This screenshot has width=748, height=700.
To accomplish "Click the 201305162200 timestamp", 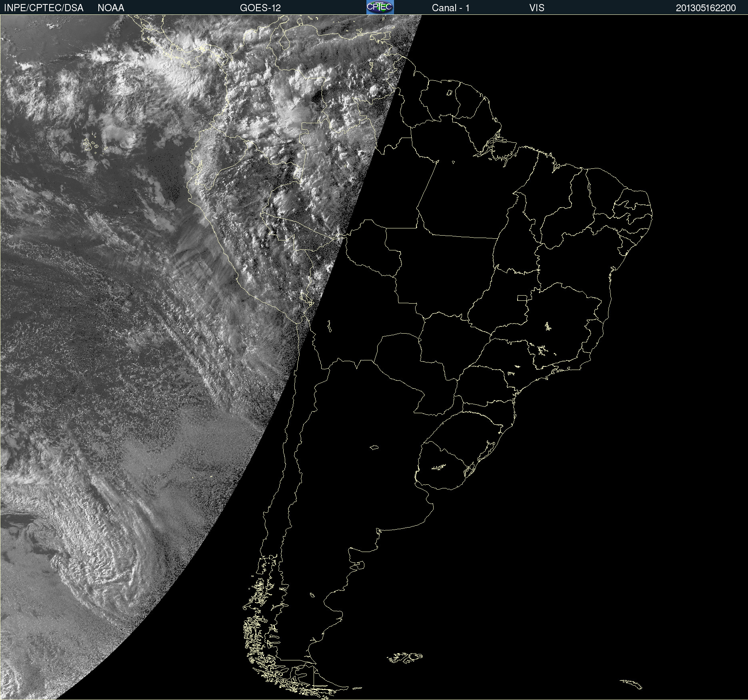I will [x=706, y=8].
